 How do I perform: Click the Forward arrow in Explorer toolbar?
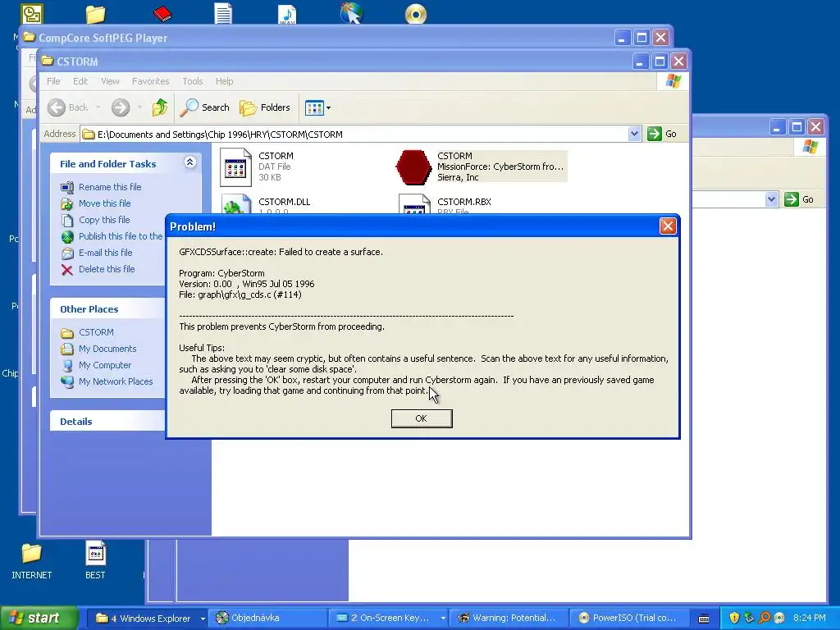pos(121,107)
